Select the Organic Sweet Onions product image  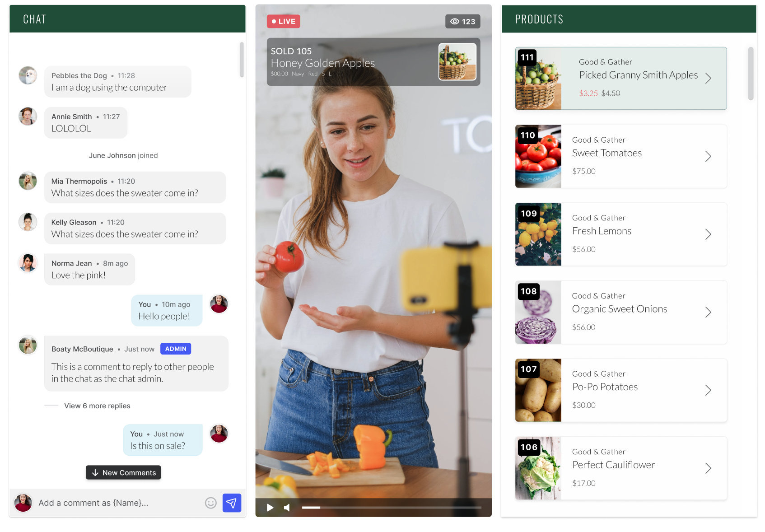(538, 312)
